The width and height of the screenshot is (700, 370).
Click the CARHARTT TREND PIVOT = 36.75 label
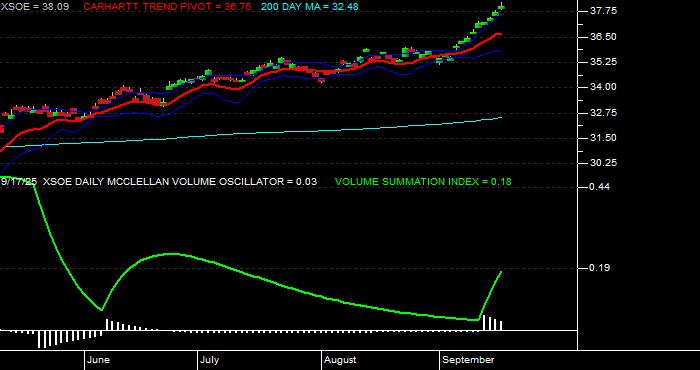(x=167, y=7)
